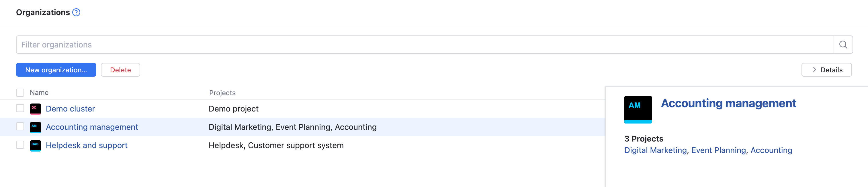Image resolution: width=868 pixels, height=187 pixels.
Task: Open the Digital Marketing project link
Action: [x=655, y=150]
